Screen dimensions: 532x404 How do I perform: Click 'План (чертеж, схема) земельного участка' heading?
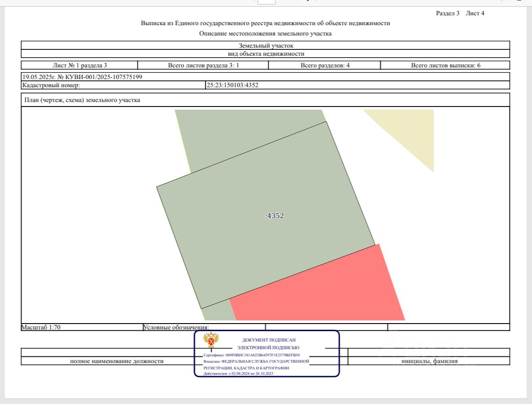(x=82, y=100)
